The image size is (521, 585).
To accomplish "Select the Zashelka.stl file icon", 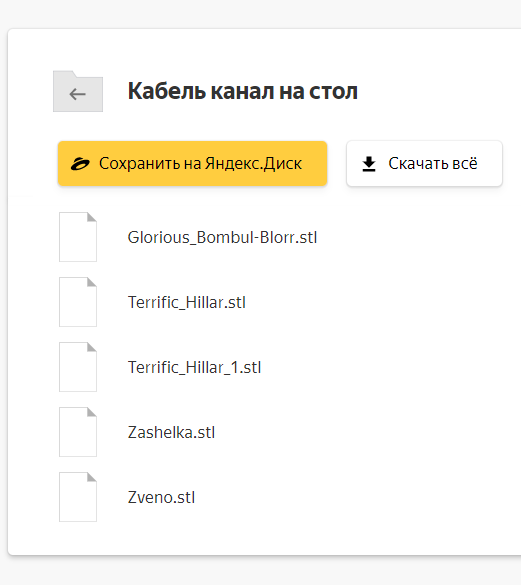I will click(78, 432).
